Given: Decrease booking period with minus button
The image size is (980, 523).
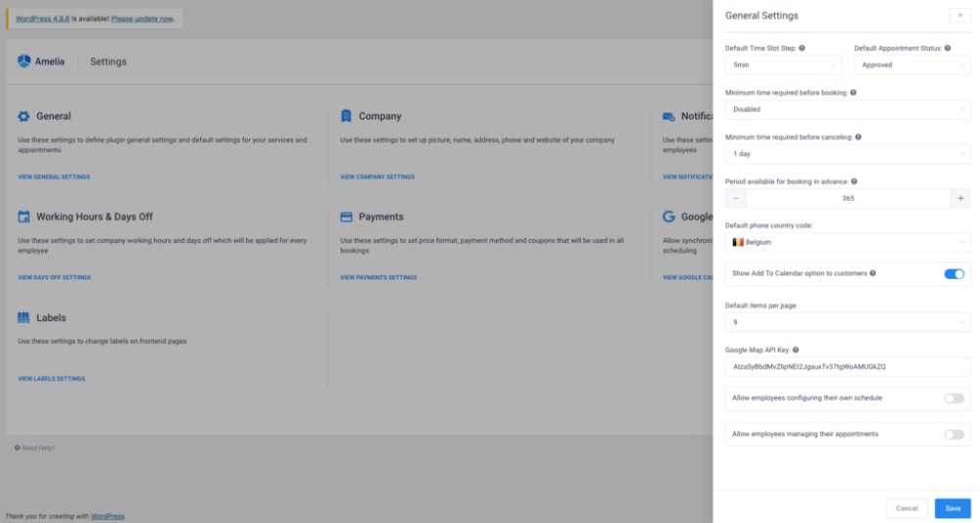Looking at the screenshot, I should tap(736, 198).
